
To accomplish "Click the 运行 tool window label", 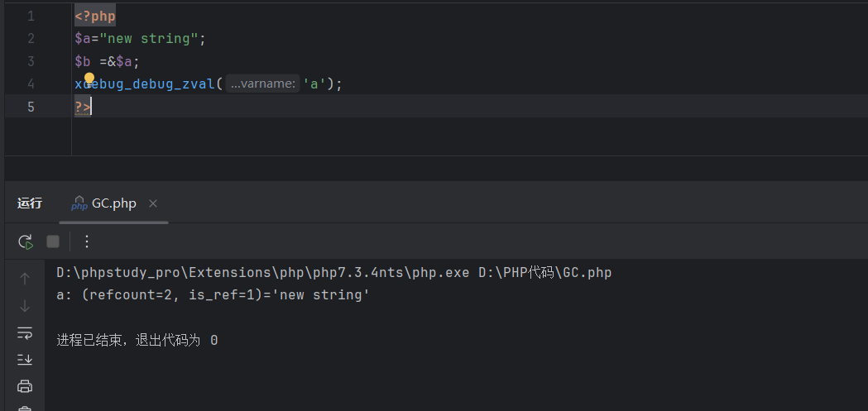I will (30, 203).
